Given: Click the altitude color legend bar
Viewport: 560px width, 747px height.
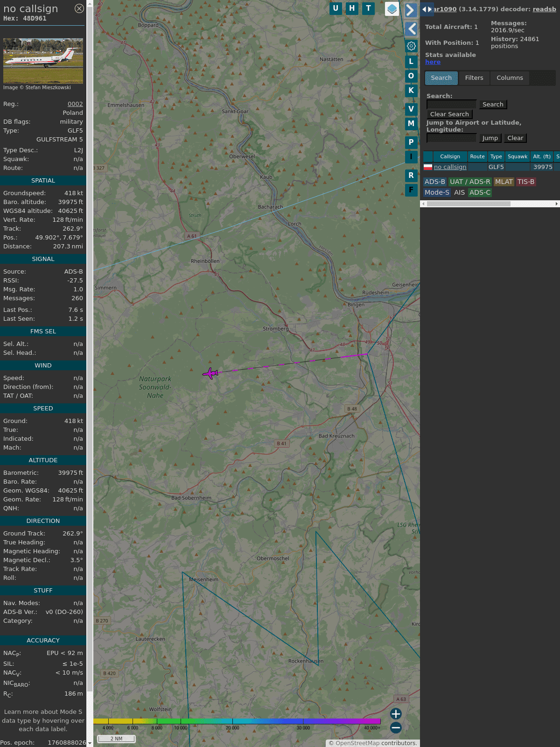Looking at the screenshot, I should pos(237,721).
